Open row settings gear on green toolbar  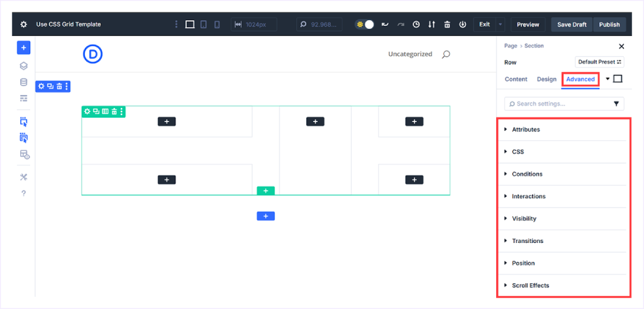(x=87, y=111)
